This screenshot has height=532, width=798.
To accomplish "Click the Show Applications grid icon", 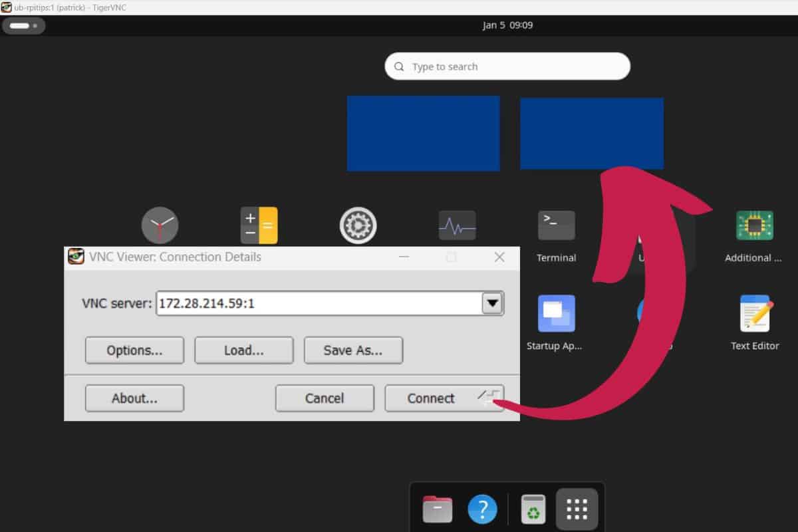I will 576,508.
